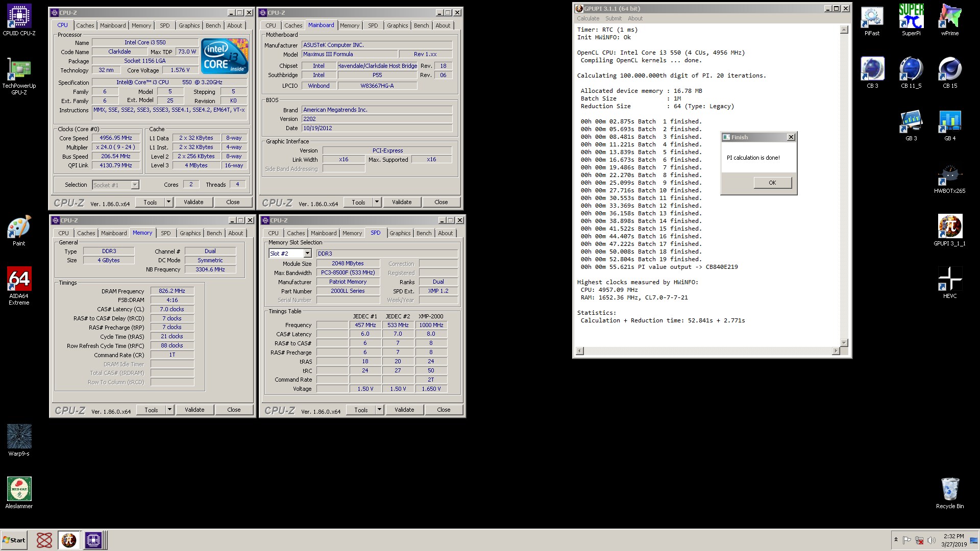Click Tools button in the Memory window

click(151, 410)
